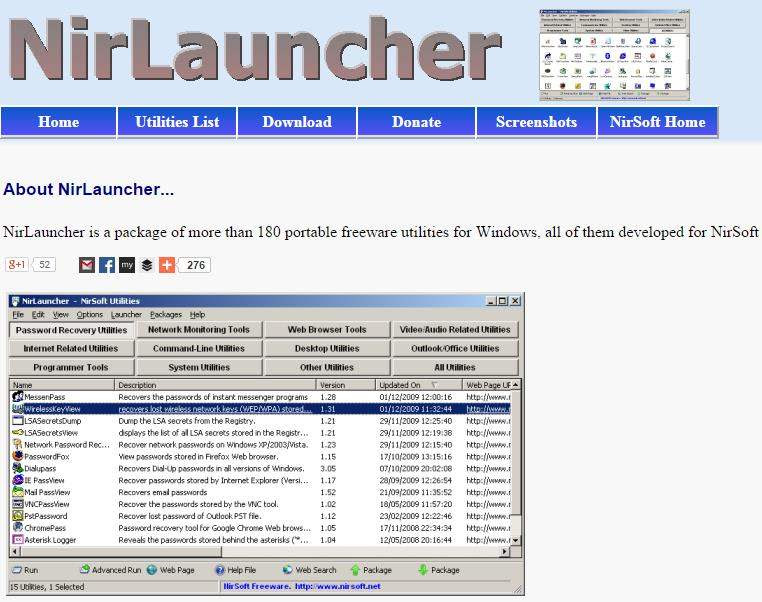The image size is (762, 602).
Task: Click the PasswordFox icon
Action: point(18,456)
